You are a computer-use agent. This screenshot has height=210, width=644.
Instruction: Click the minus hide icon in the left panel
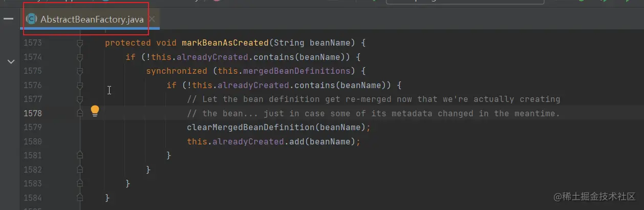point(8,19)
